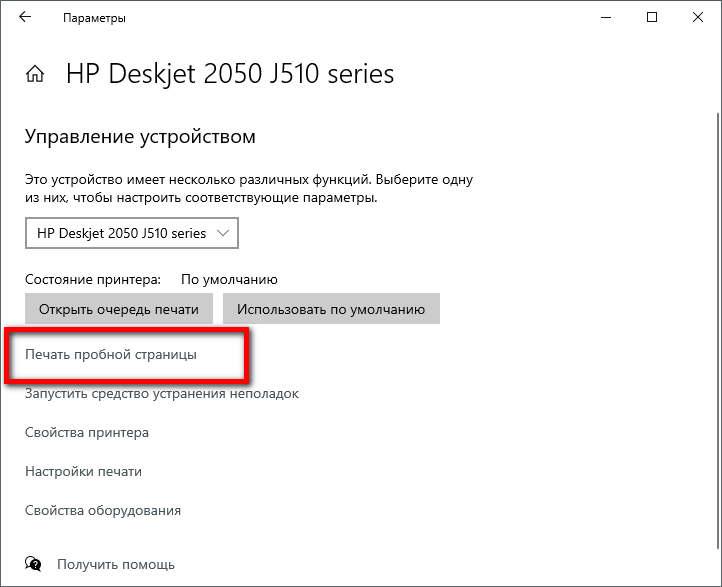Image resolution: width=722 pixels, height=587 pixels.
Task: Click 'Печать пробной страницы' link
Action: (x=111, y=355)
